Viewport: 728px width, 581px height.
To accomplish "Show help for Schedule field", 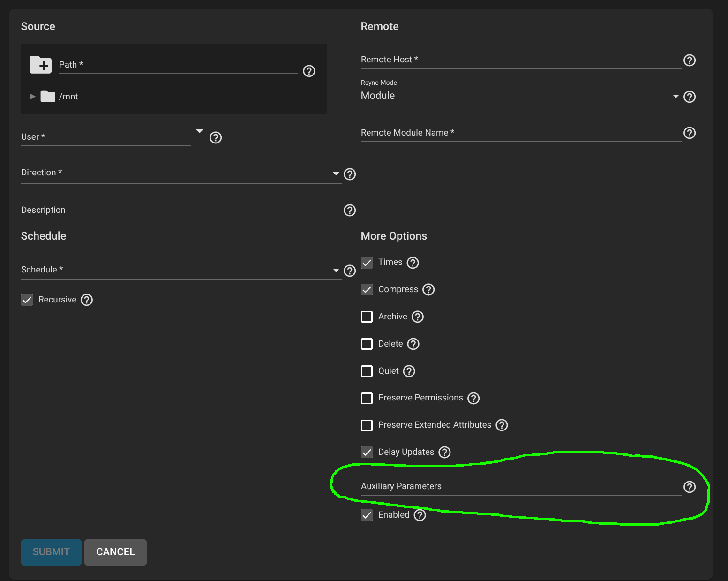I will point(350,271).
